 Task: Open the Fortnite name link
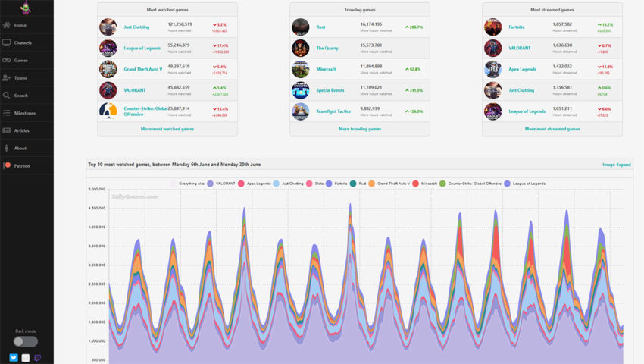click(x=517, y=27)
